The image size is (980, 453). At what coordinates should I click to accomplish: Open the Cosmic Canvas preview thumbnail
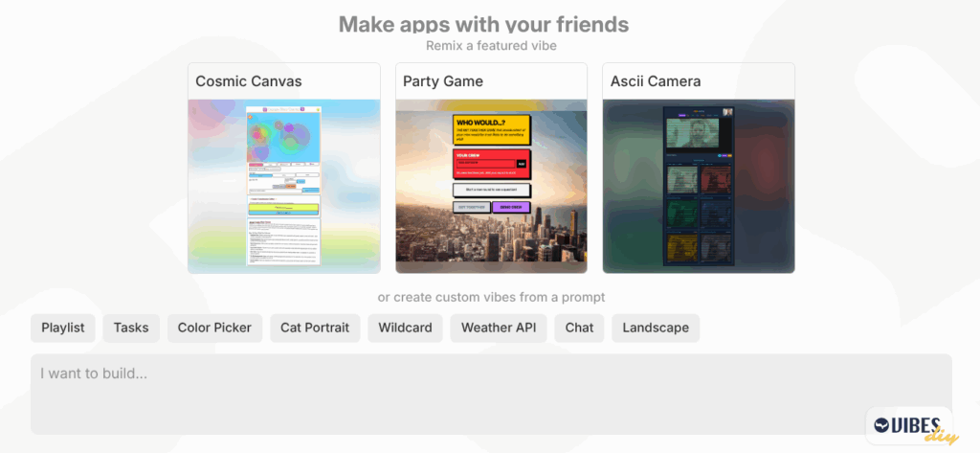coord(284,187)
